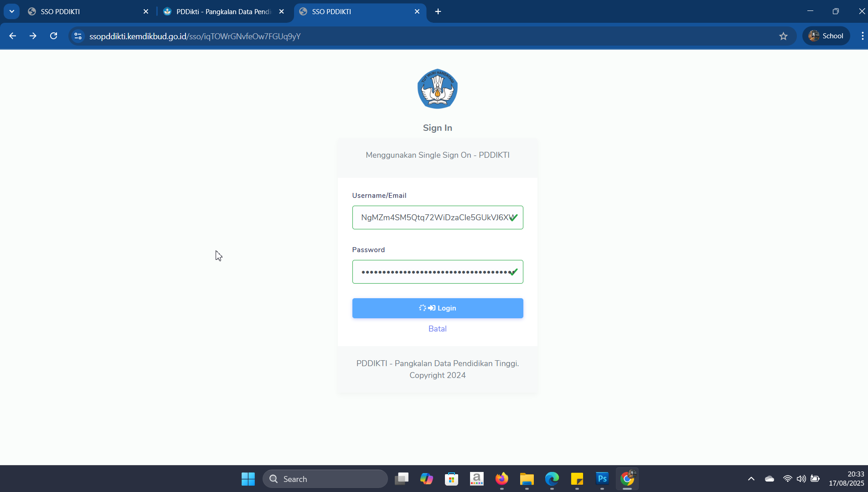Close the PDDikti - Pangkalan Data tab
Screen dimensions: 868x492
pos(282,11)
